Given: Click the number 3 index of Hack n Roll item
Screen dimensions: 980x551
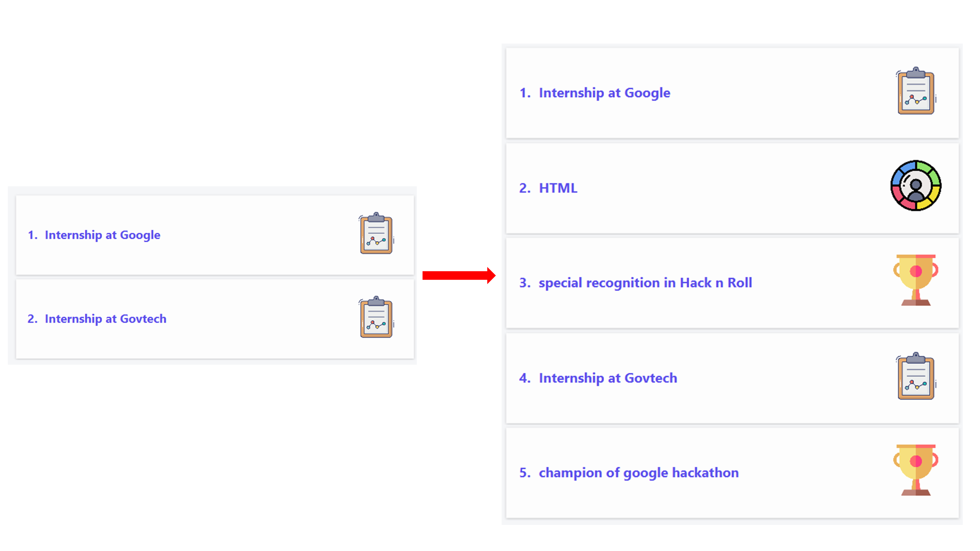Looking at the screenshot, I should tap(525, 283).
